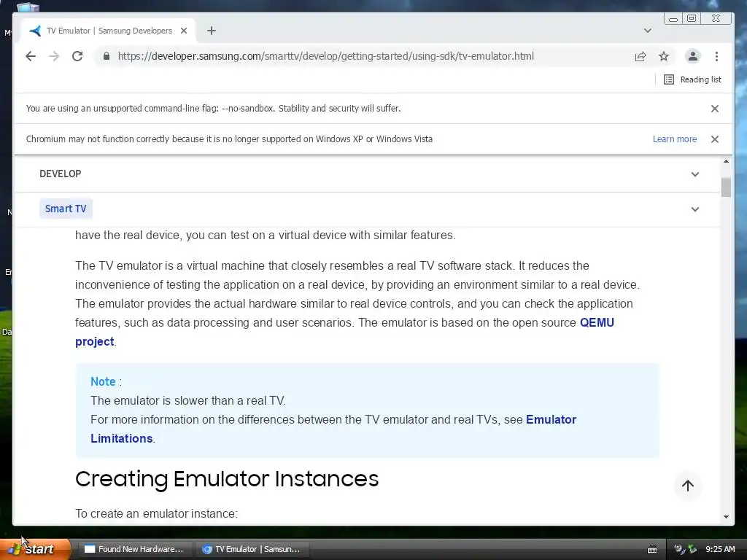
Task: Click the forward navigation arrow
Action: tap(54, 56)
